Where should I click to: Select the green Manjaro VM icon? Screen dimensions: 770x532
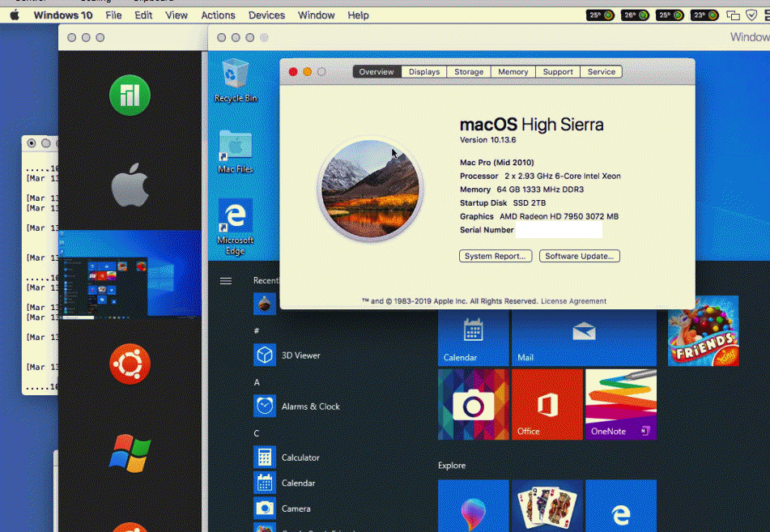tap(130, 95)
